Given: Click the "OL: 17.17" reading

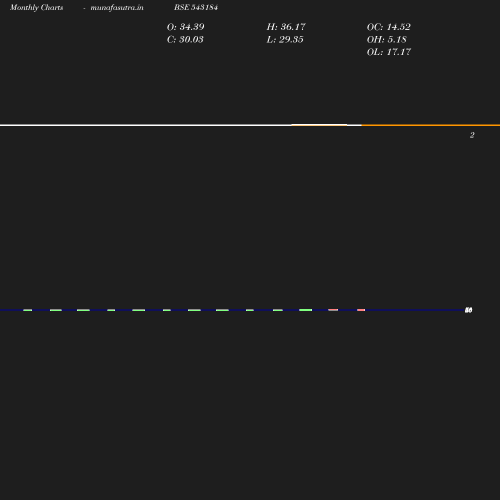Looking at the screenshot, I should tap(389, 52).
